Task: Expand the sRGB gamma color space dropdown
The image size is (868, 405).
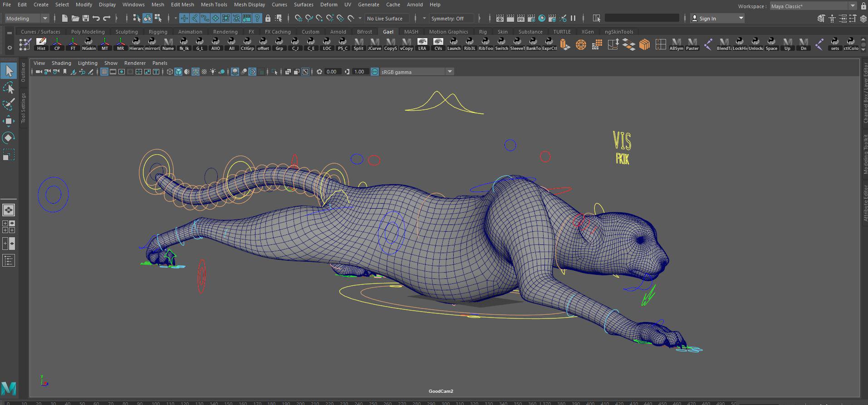Action: pyautogui.click(x=450, y=72)
